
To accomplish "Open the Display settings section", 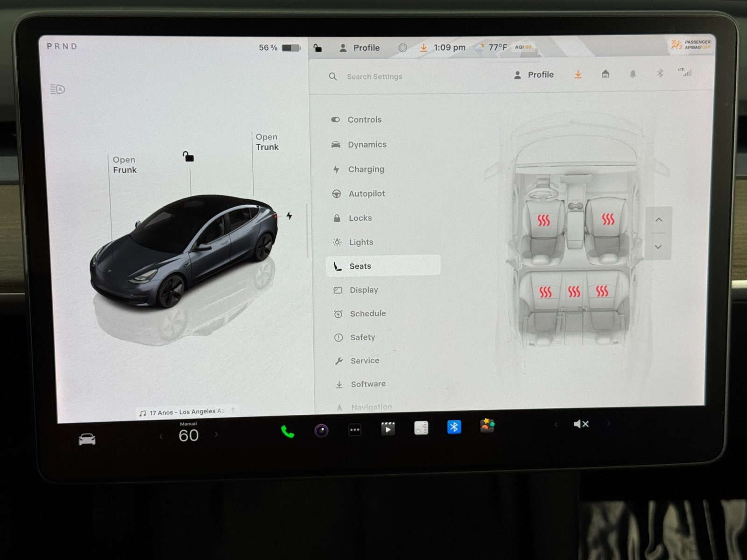I will click(x=364, y=290).
